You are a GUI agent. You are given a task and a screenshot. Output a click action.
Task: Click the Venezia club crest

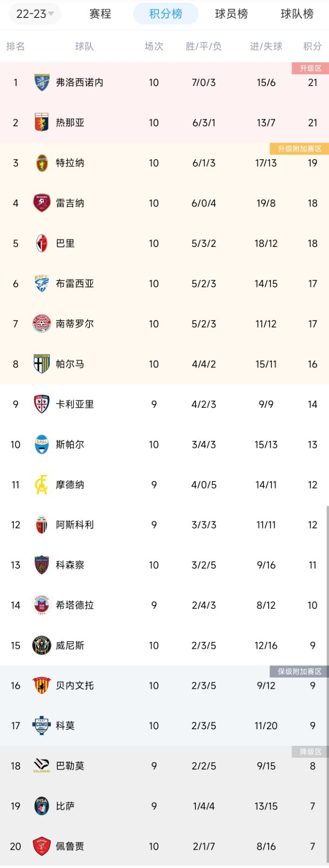pos(41,645)
